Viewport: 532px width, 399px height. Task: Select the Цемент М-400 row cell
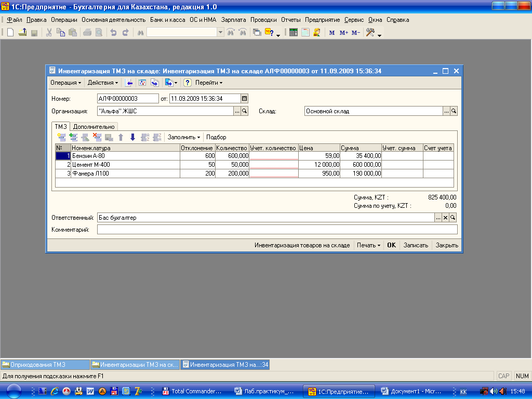126,165
